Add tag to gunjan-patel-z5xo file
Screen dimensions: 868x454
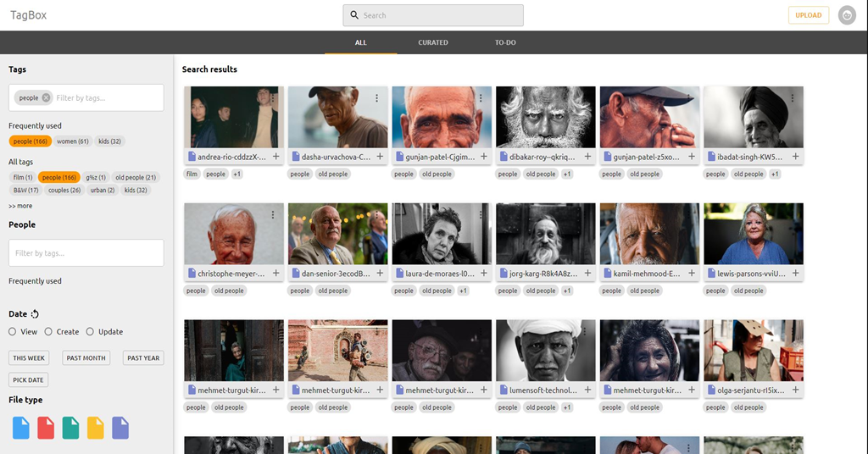pyautogui.click(x=692, y=157)
